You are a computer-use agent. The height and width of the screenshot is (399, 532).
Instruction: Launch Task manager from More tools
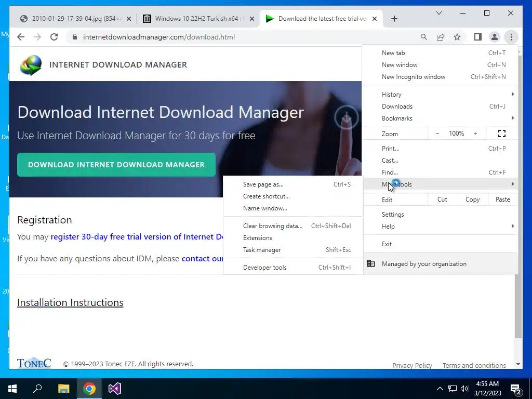pyautogui.click(x=293, y=249)
